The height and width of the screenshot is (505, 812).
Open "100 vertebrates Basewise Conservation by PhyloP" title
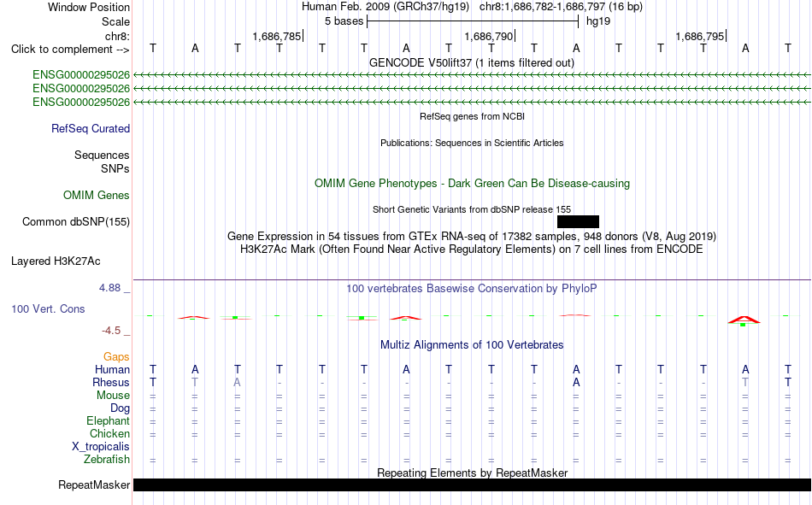tap(471, 289)
